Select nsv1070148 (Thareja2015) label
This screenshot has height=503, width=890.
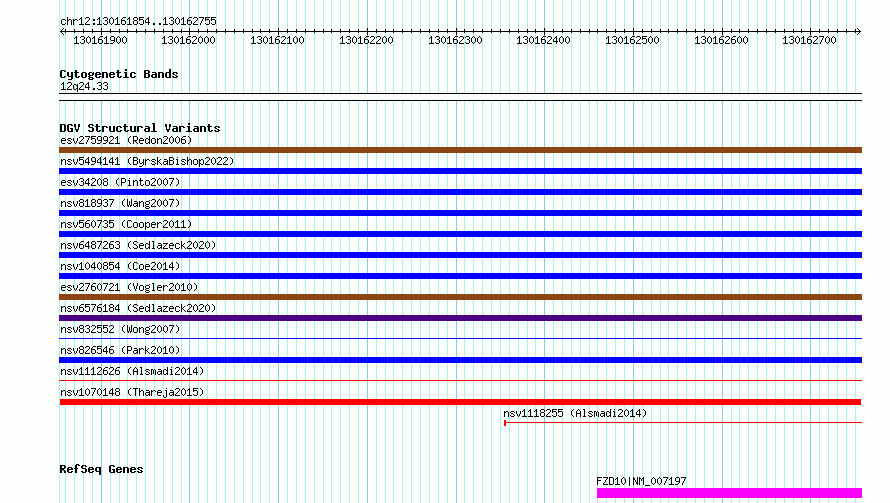click(x=132, y=392)
